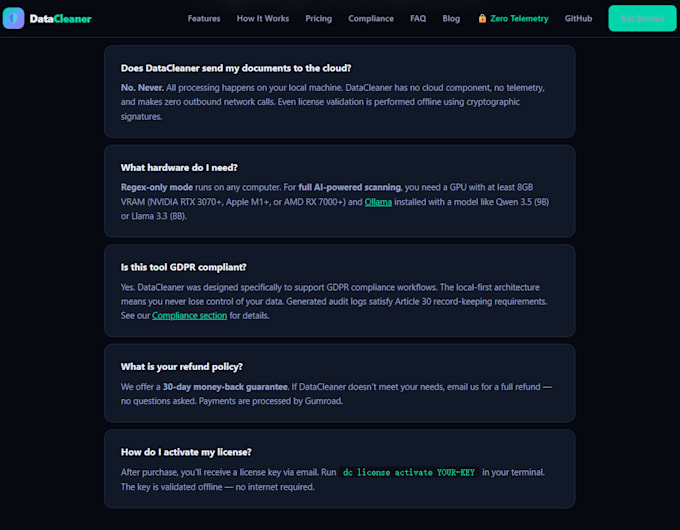Open the Blog nav link
The width and height of the screenshot is (680, 530).
click(451, 19)
